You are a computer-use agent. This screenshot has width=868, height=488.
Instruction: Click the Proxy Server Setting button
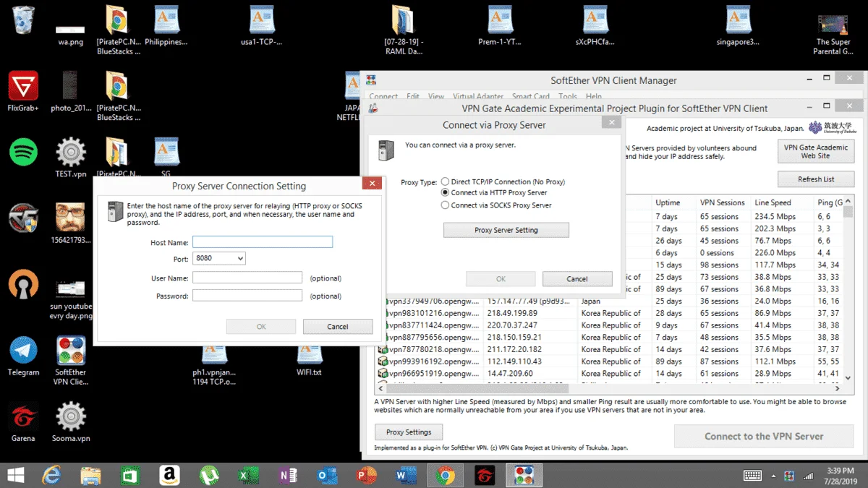pyautogui.click(x=506, y=230)
